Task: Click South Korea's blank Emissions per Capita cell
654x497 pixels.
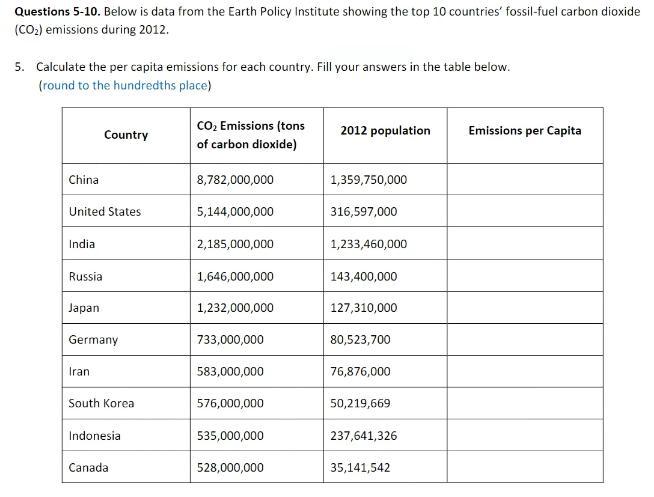Action: point(524,403)
